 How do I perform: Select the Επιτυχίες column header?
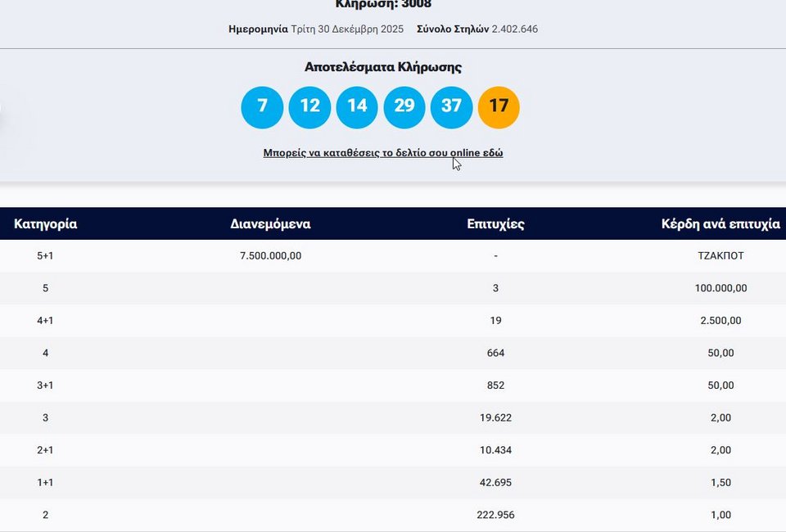(x=495, y=223)
